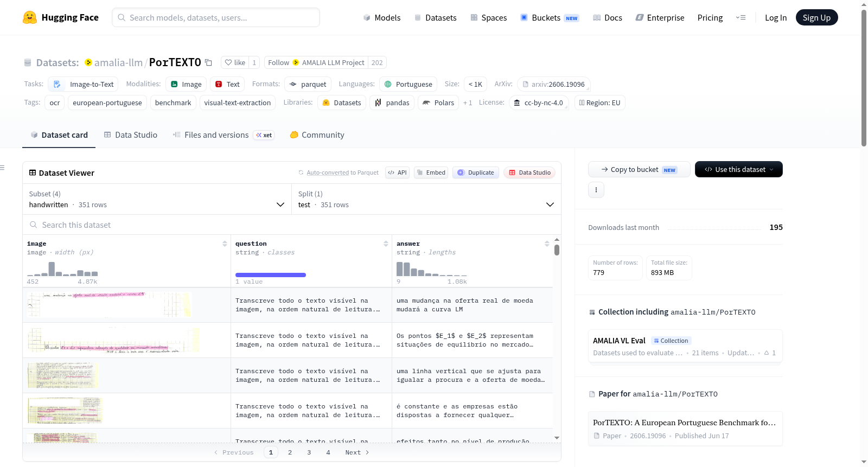Click the question classes distribution bar
The height and width of the screenshot is (467, 868).
[x=271, y=275]
